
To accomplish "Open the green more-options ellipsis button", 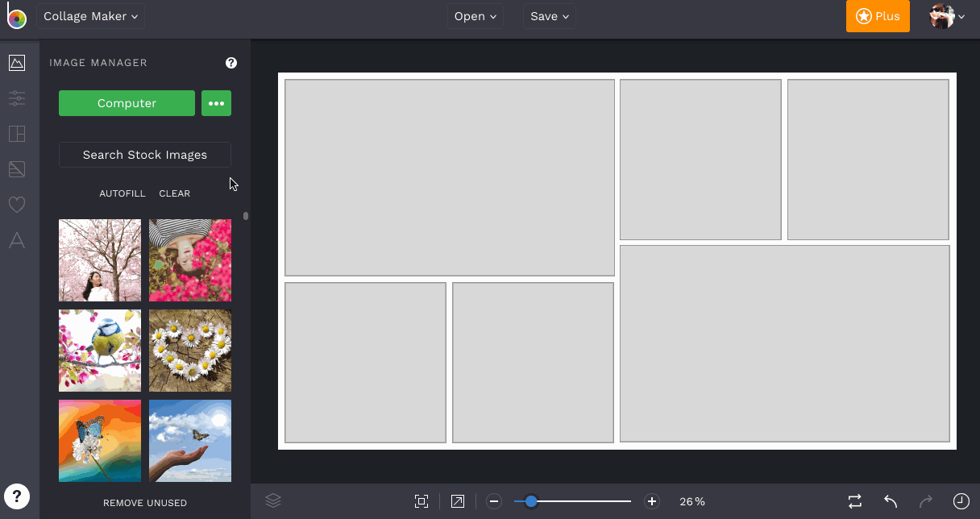I will point(216,103).
